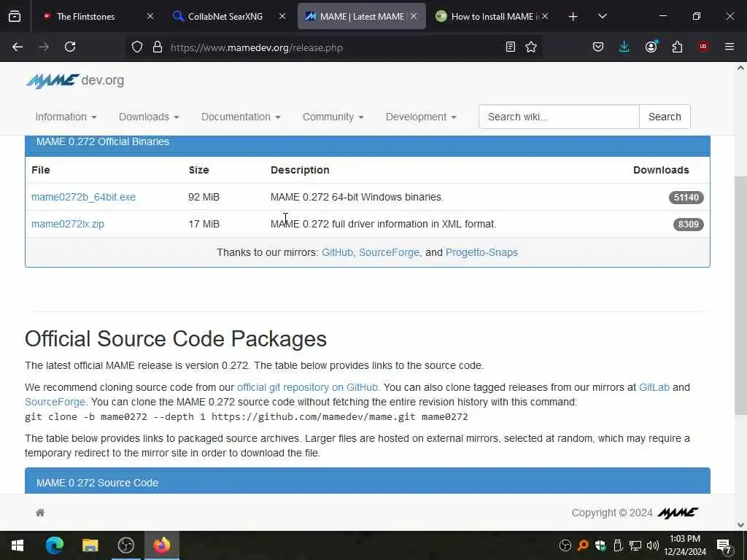
Task: Open the Progetto-Snaps mirror link
Action: (x=481, y=252)
